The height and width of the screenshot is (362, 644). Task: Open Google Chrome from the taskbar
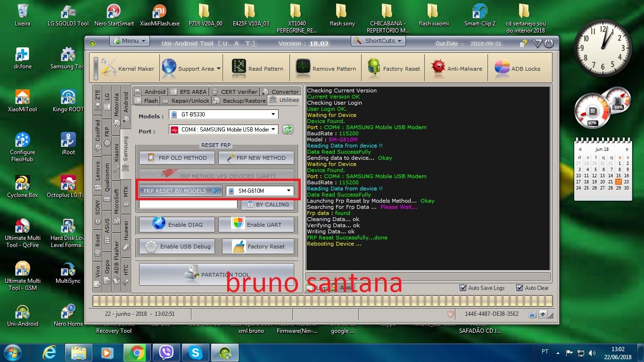pos(137,352)
